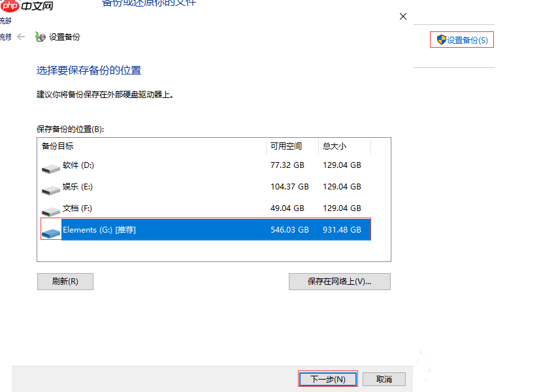This screenshot has height=392, width=541.
Task: Click the drive icon next to 软件 (D:)
Action: (50, 168)
